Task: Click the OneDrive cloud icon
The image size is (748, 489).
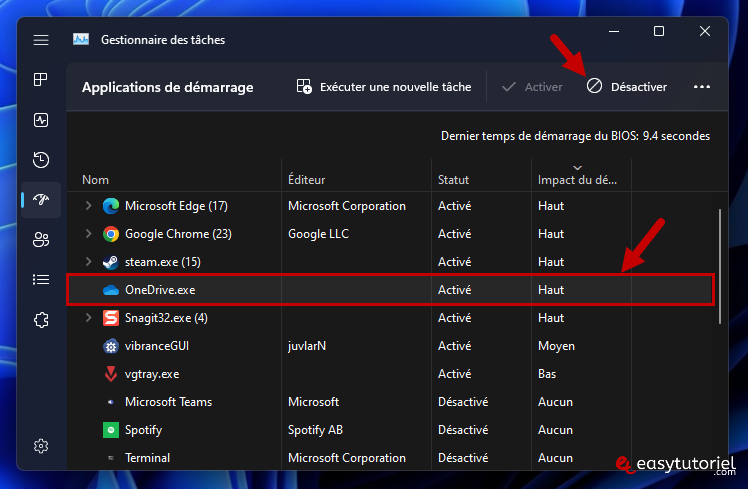Action: 111,290
